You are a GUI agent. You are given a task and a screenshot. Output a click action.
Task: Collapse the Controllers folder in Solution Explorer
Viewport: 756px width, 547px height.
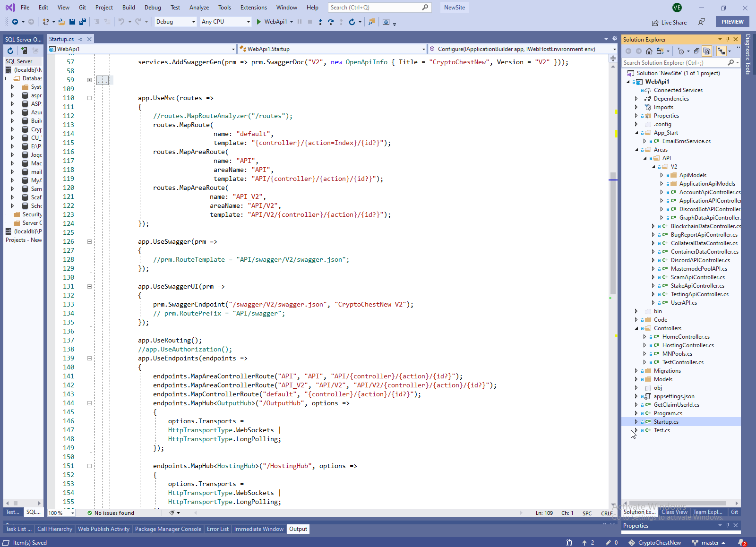pos(636,328)
